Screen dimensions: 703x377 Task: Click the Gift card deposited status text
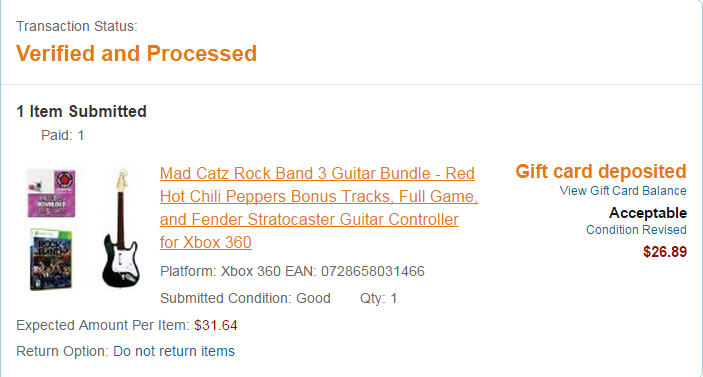pyautogui.click(x=601, y=171)
